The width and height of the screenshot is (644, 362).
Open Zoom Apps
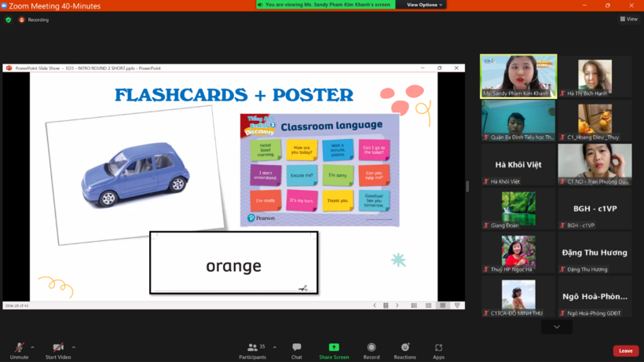pyautogui.click(x=438, y=348)
